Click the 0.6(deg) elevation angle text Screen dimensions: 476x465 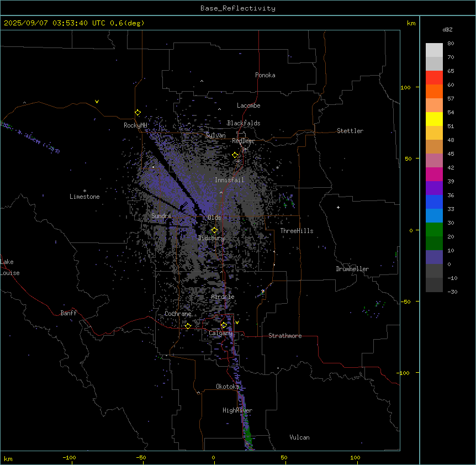(127, 23)
